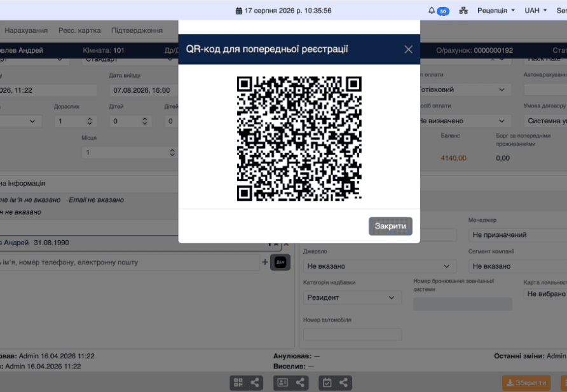The width and height of the screenshot is (567, 392).
Task: Adjust the Дорослих stepper arrows
Action: [x=90, y=121]
